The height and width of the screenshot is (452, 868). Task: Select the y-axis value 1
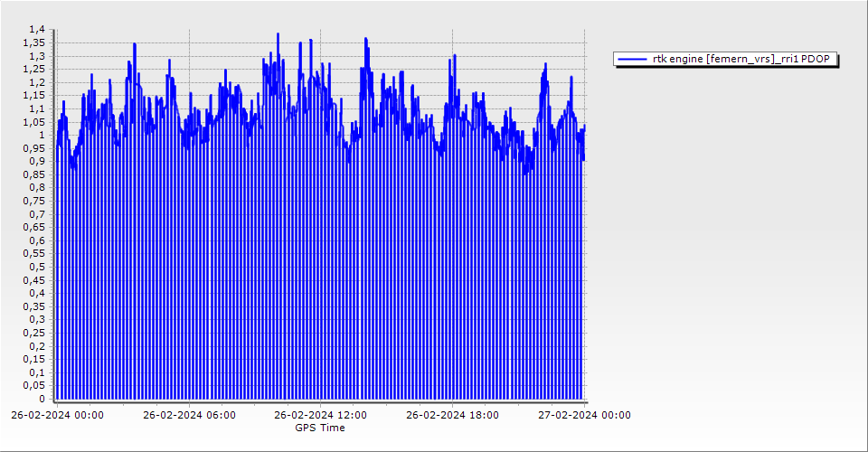point(41,136)
